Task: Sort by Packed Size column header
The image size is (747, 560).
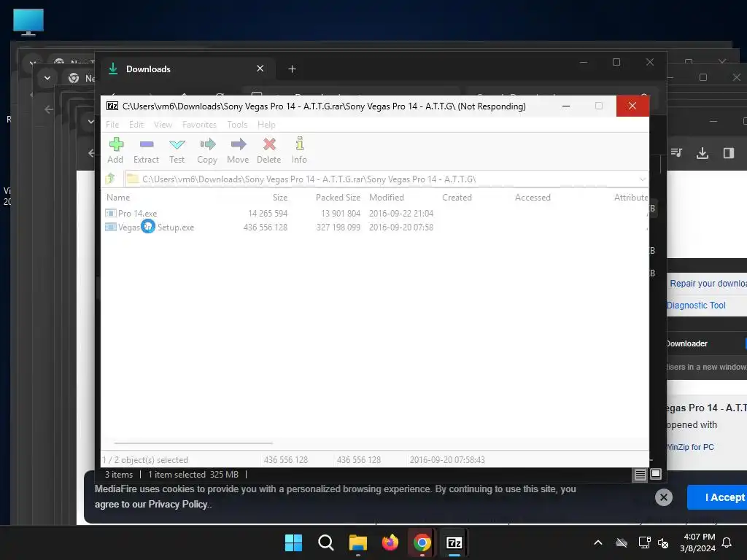Action: click(x=338, y=197)
